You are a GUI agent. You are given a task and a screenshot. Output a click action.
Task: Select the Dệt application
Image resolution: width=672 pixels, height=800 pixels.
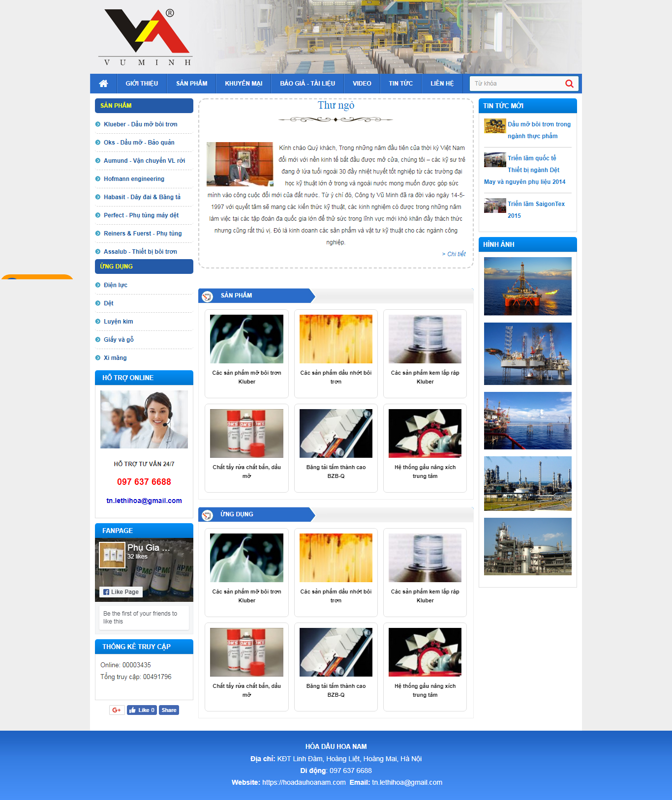click(x=109, y=303)
